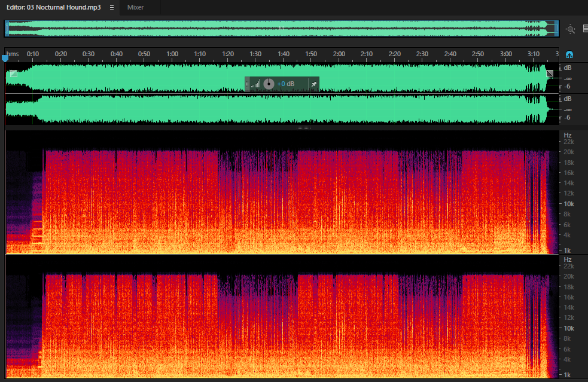This screenshot has height=382, width=588.
Task: Click the Zoom Out Full magnifier icon
Action: [571, 29]
